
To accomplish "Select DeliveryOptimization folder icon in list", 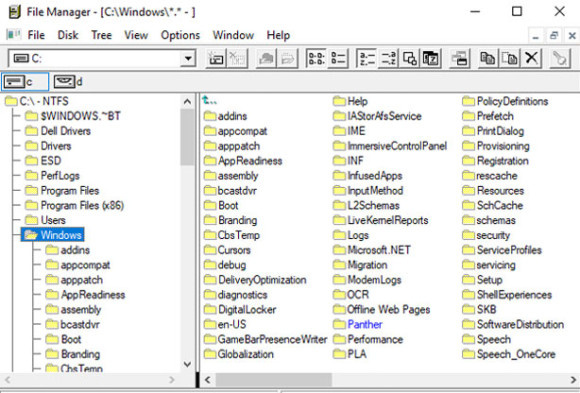I will coord(210,280).
